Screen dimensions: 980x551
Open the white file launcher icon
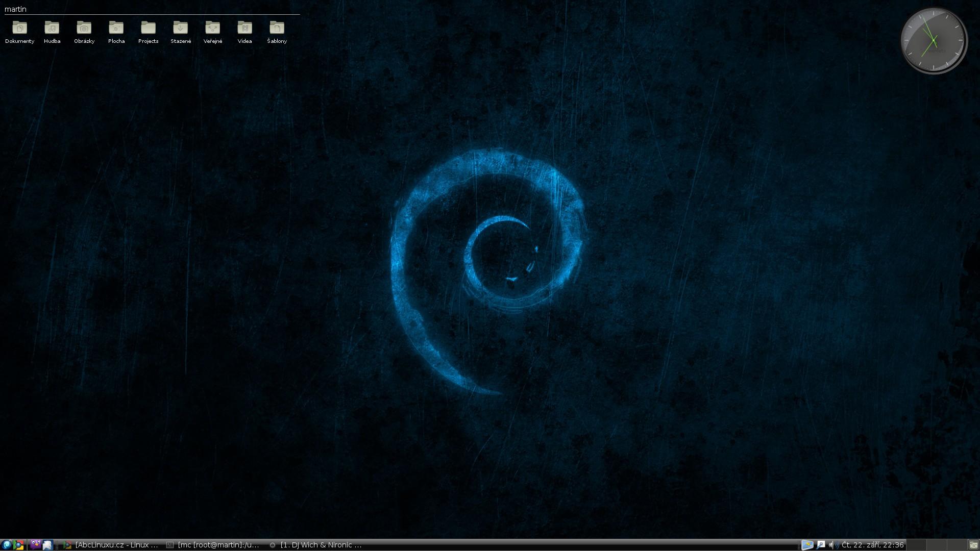[x=47, y=545]
